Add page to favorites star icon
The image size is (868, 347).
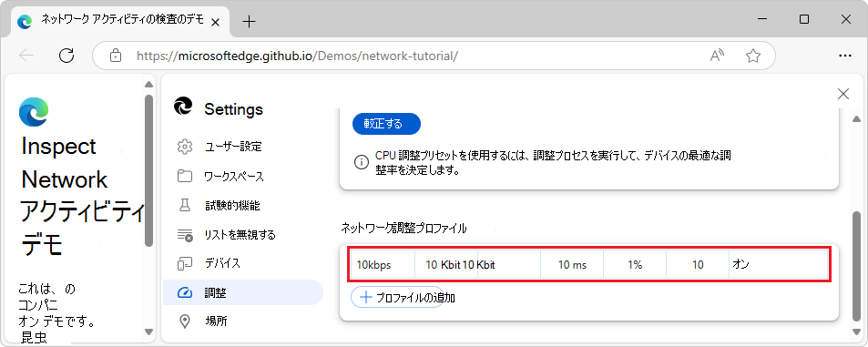pyautogui.click(x=752, y=56)
